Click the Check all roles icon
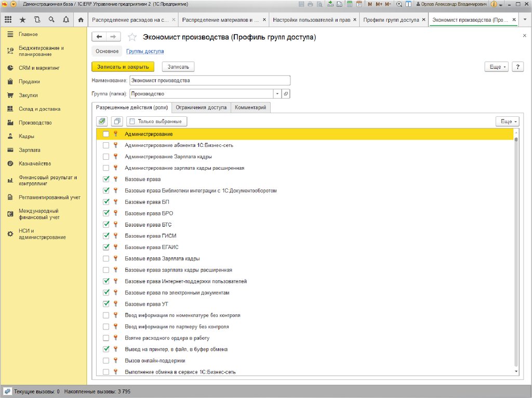The width and height of the screenshot is (532, 398). point(102,121)
